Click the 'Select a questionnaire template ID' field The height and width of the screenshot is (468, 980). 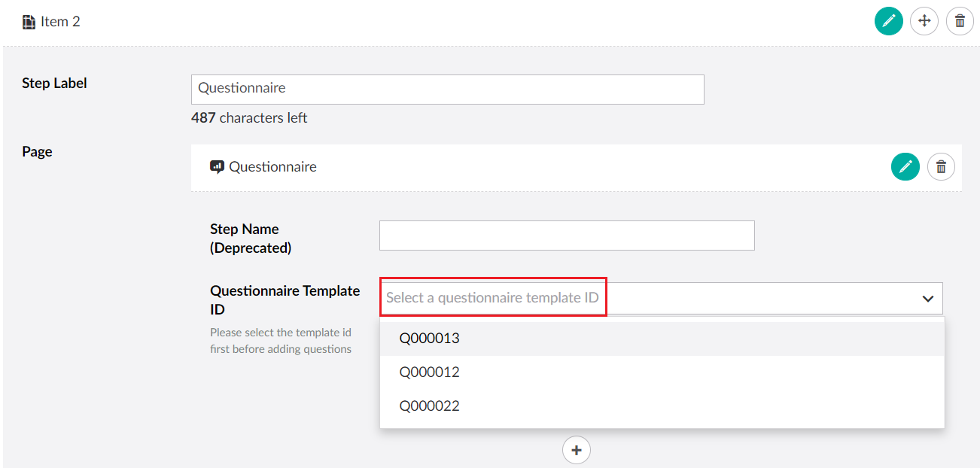click(x=493, y=298)
